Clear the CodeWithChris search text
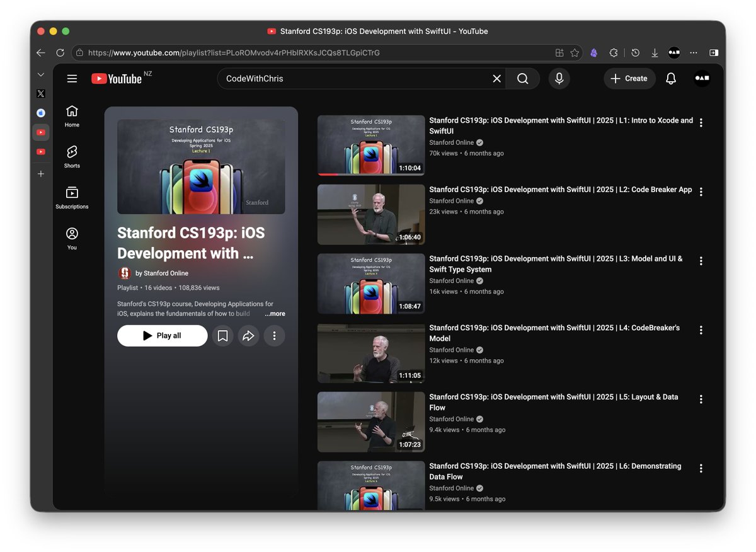 tap(496, 79)
